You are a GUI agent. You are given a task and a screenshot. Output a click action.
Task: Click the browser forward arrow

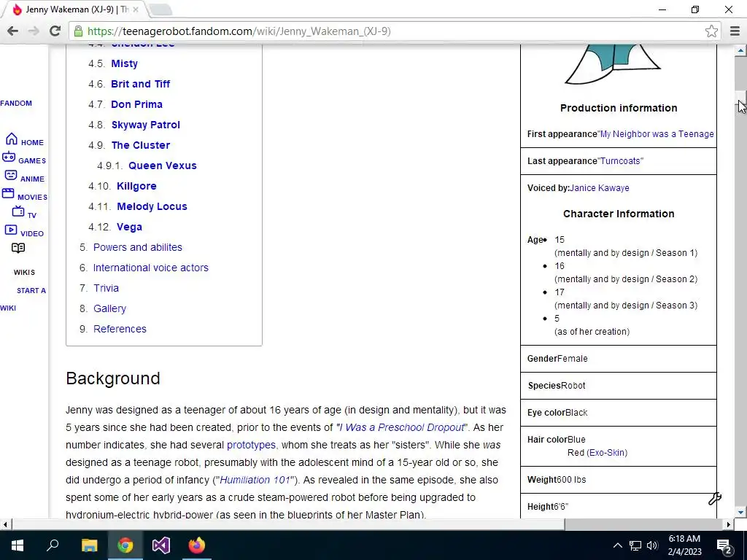(x=34, y=31)
